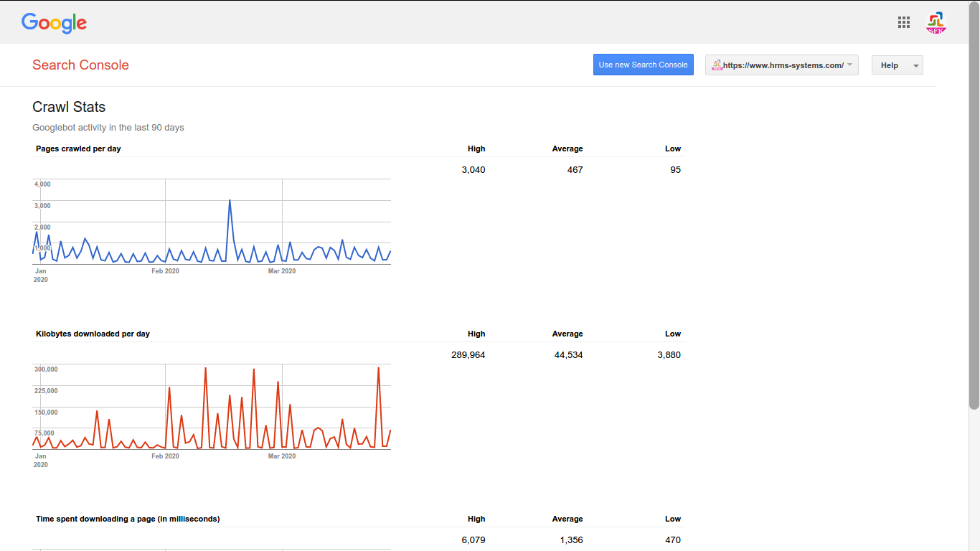Click the Crawl Stats page heading
Image resolution: width=980 pixels, height=551 pixels.
coord(69,107)
